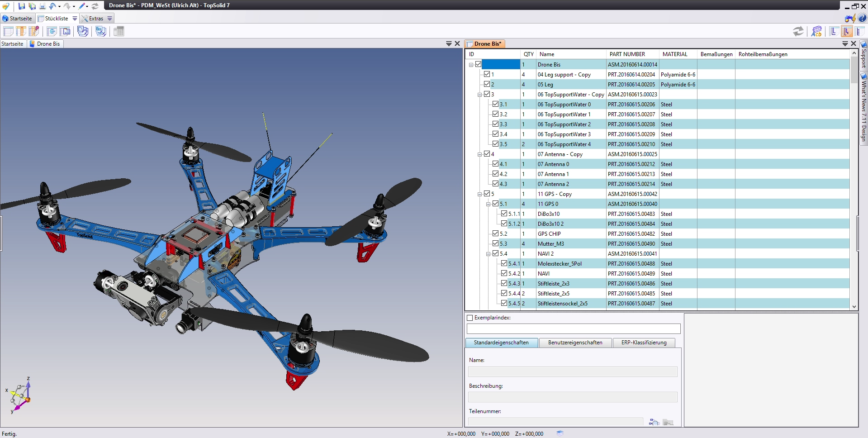
Task: Click the search part icon beside the Teilenummer field
Action: click(x=654, y=422)
